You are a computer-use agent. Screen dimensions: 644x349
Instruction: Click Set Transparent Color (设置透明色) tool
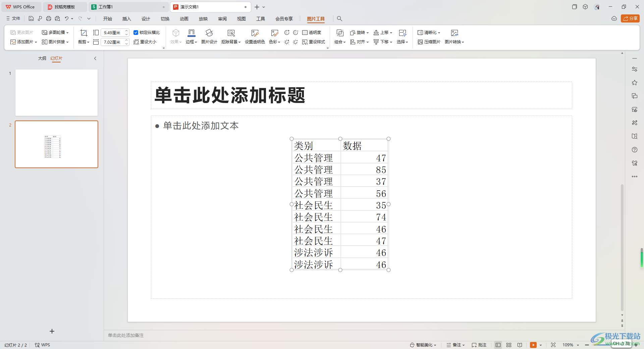(255, 37)
